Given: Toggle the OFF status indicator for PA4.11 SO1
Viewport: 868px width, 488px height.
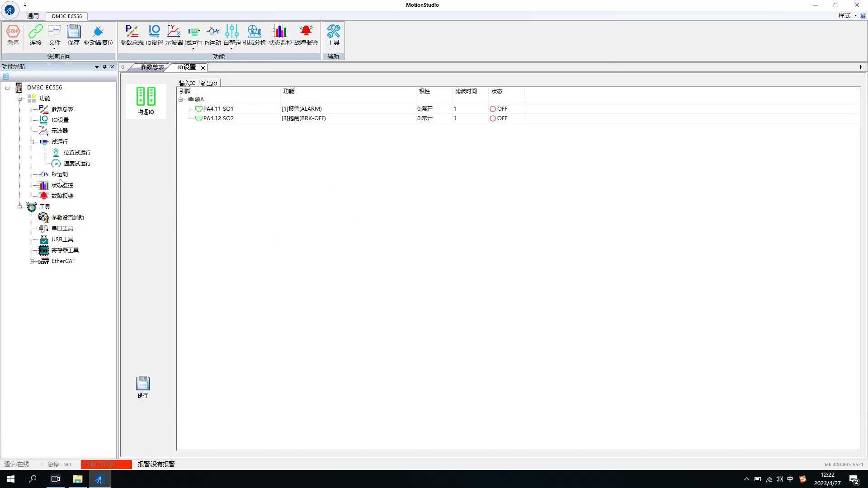Looking at the screenshot, I should coord(492,108).
